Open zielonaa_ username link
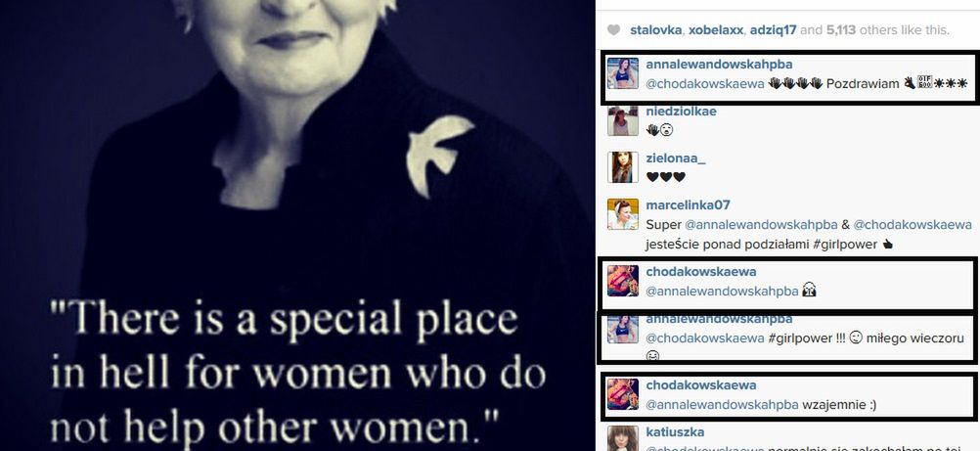The width and height of the screenshot is (980, 451). pyautogui.click(x=676, y=158)
